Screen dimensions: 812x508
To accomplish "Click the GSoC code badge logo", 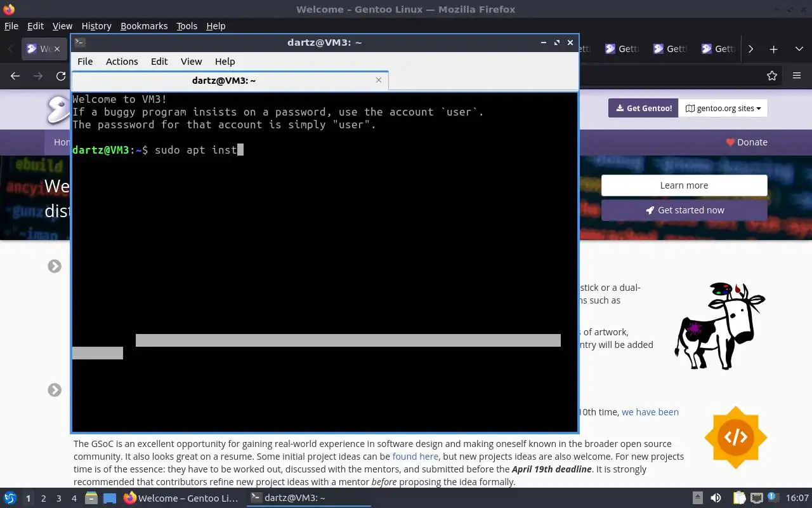I will click(736, 437).
